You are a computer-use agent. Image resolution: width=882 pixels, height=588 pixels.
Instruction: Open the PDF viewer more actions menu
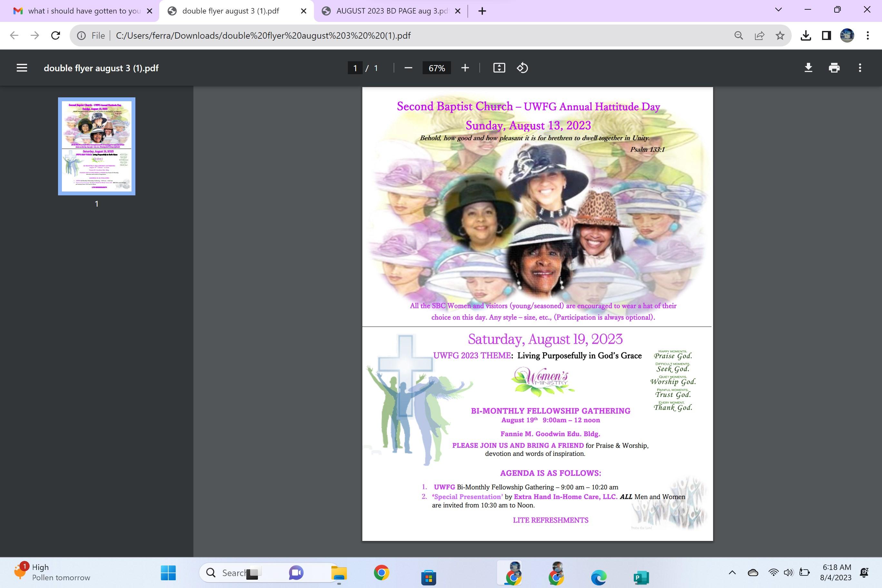click(x=860, y=68)
